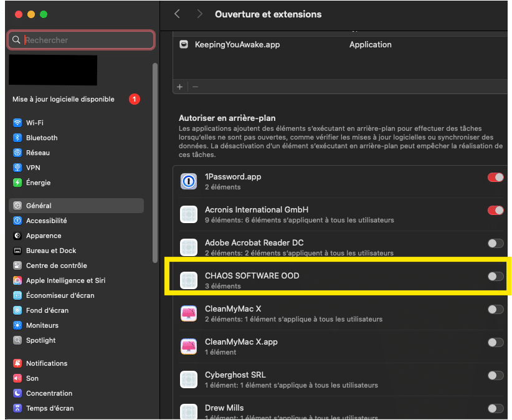512x420 pixels.
Task: Click Mise à jour logicielle disponible
Action: click(64, 99)
